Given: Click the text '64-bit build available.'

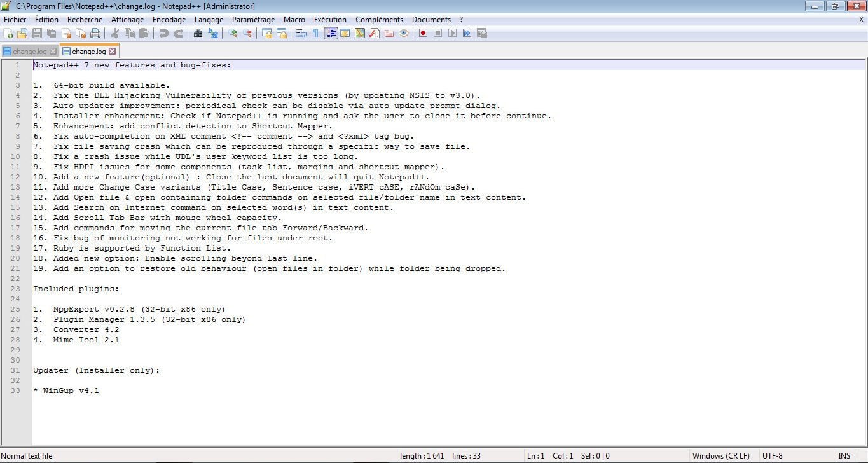Looking at the screenshot, I should point(112,85).
